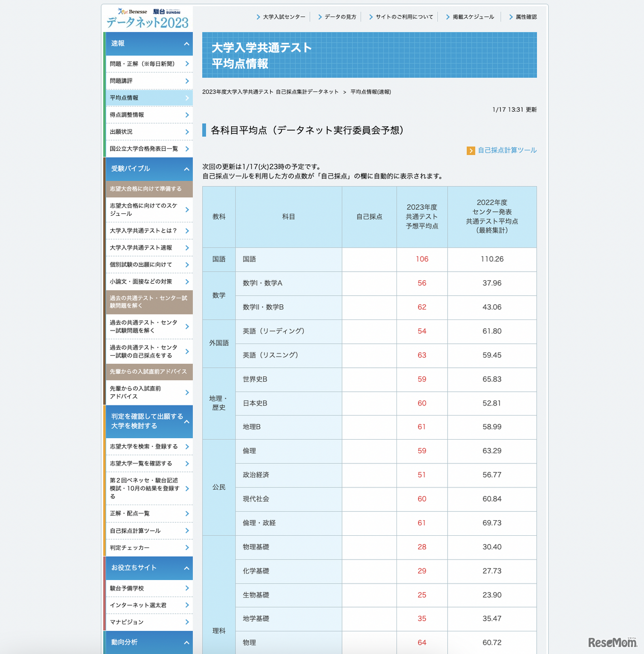Open 問題・正解（※毎日新聞） sidebar link

click(142, 64)
